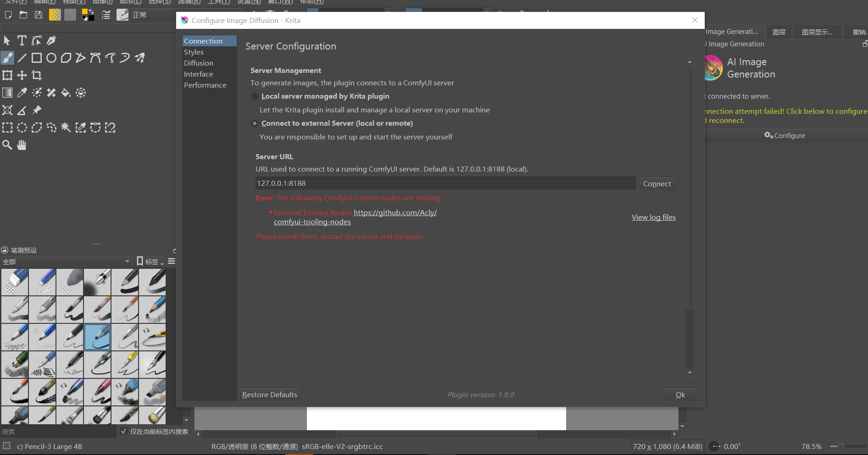Image resolution: width=868 pixels, height=455 pixels.
Task: Click Configure in AI Image Generation docker
Action: (785, 136)
